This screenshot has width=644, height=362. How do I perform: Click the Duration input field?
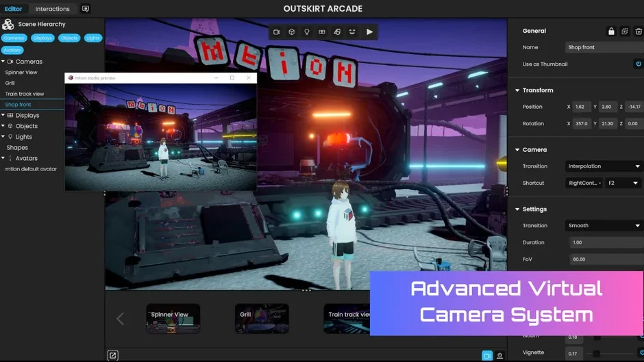(x=606, y=242)
